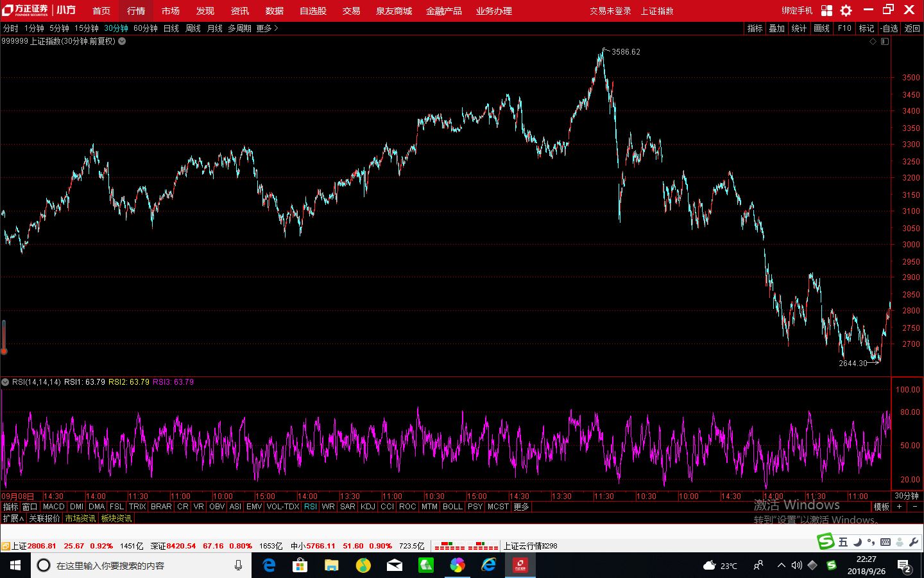Switch to 日线 daily chart

point(171,28)
